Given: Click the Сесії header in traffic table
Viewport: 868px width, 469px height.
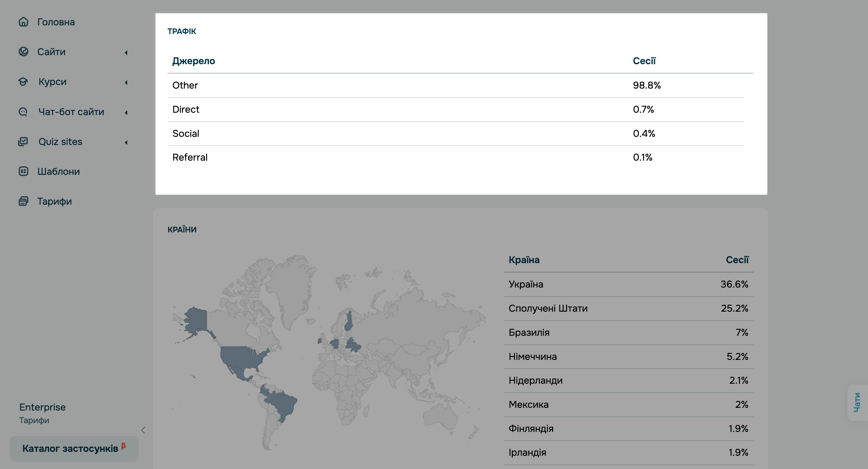Looking at the screenshot, I should 644,61.
